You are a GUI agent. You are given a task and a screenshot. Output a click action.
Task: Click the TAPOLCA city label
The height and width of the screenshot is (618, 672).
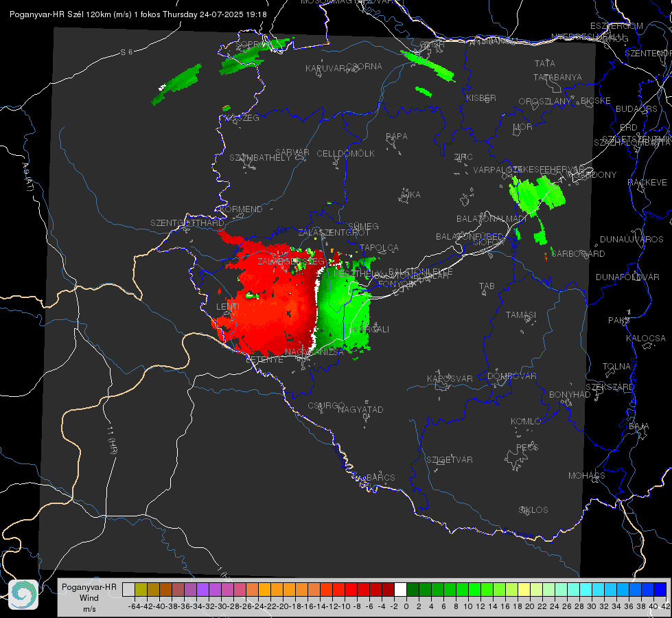[380, 247]
